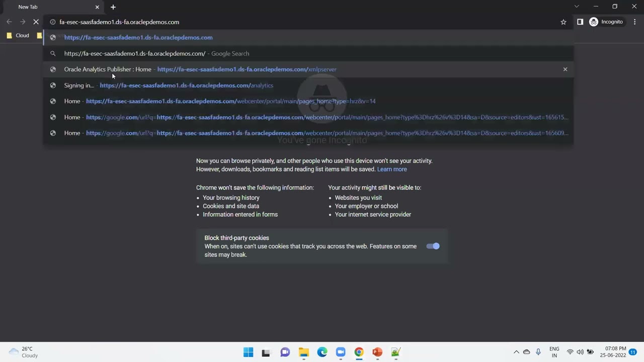The image size is (644, 362).
Task: Toggle Block third-party cookies switch
Action: (x=433, y=246)
